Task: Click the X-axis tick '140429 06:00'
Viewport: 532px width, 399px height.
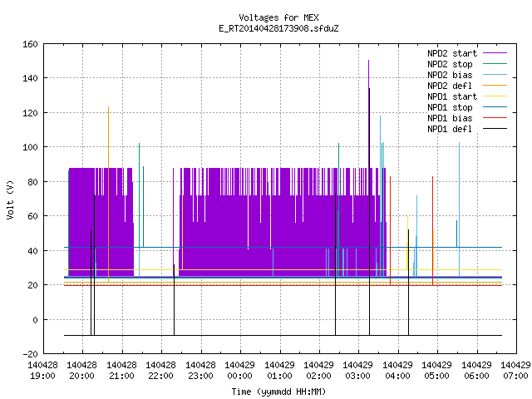Action: 476,371
